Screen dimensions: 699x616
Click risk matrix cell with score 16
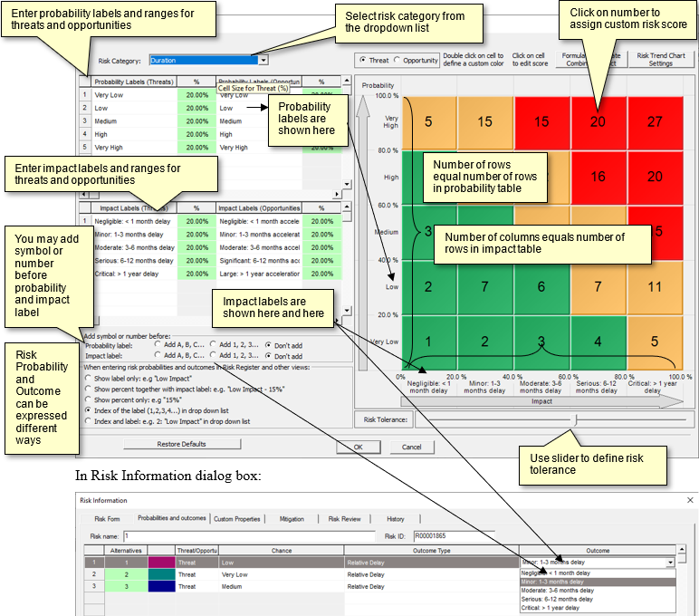598,177
